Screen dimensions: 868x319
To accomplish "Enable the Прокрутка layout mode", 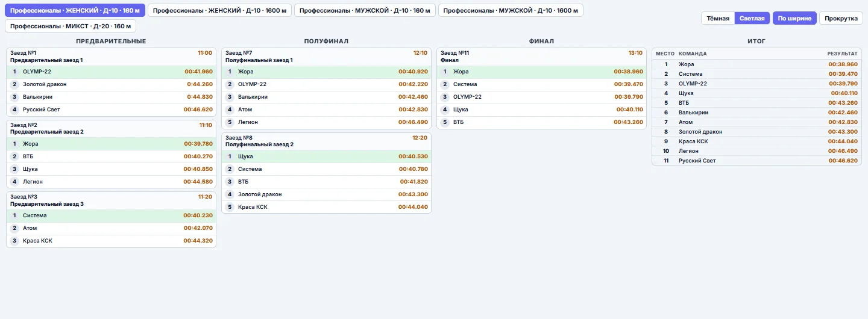I will [841, 19].
